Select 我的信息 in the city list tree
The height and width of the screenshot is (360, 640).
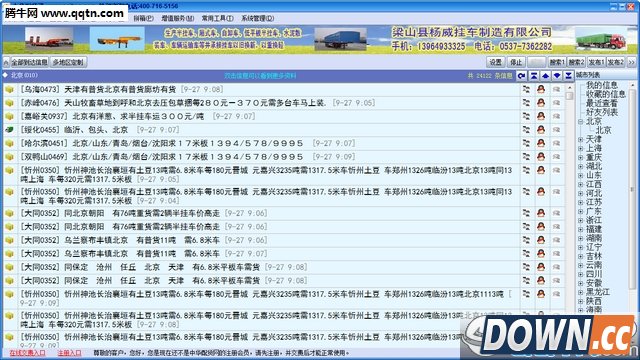[602, 85]
